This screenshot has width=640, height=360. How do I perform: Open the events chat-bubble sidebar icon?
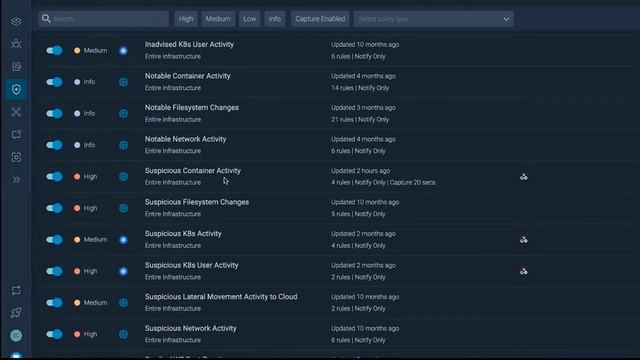click(x=16, y=135)
